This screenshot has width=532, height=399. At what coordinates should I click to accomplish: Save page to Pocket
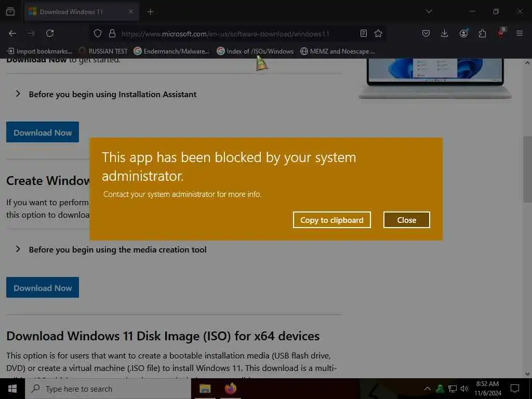[426, 33]
